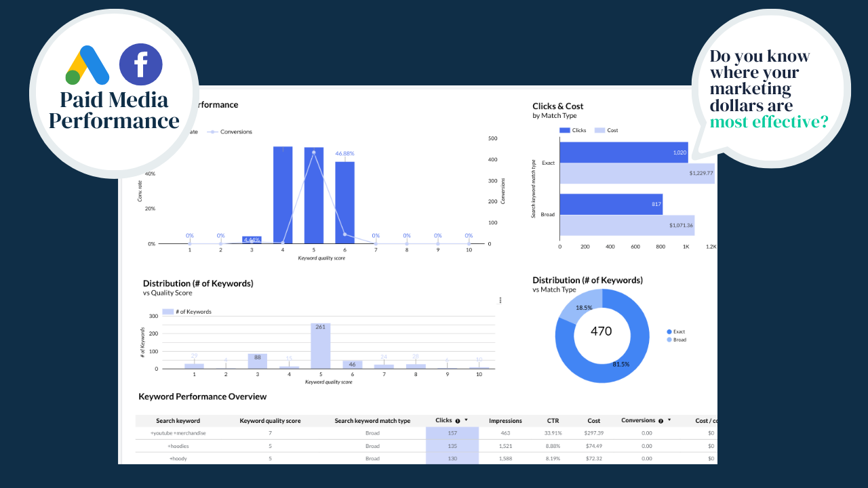Select the +hoody keyword cell
868x488 pixels.
(x=178, y=459)
